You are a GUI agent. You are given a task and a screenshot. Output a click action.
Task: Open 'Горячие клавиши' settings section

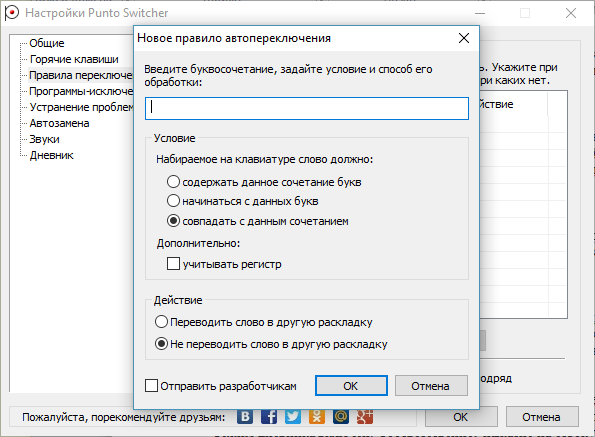pyautogui.click(x=74, y=59)
